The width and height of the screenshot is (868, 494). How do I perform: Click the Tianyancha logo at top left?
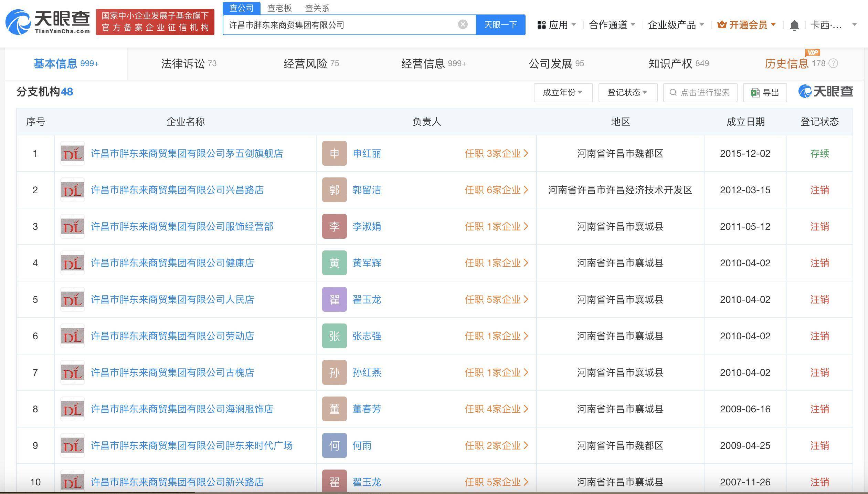[47, 22]
